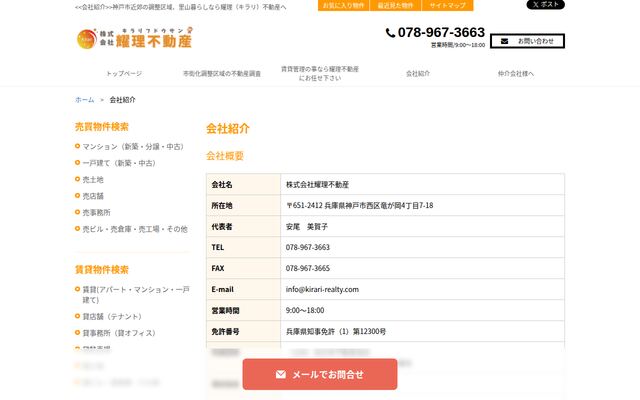Click the メールでお問合せ red button
This screenshot has width=640, height=400.
point(320,374)
